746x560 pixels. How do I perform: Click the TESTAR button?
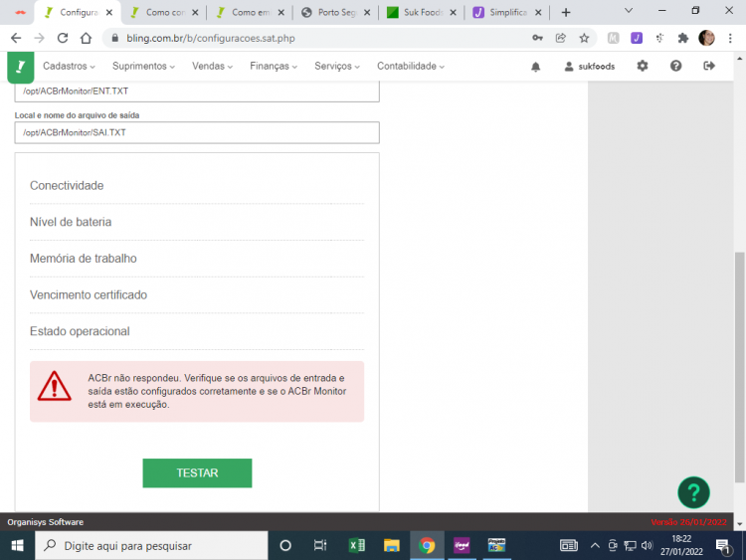[197, 472]
